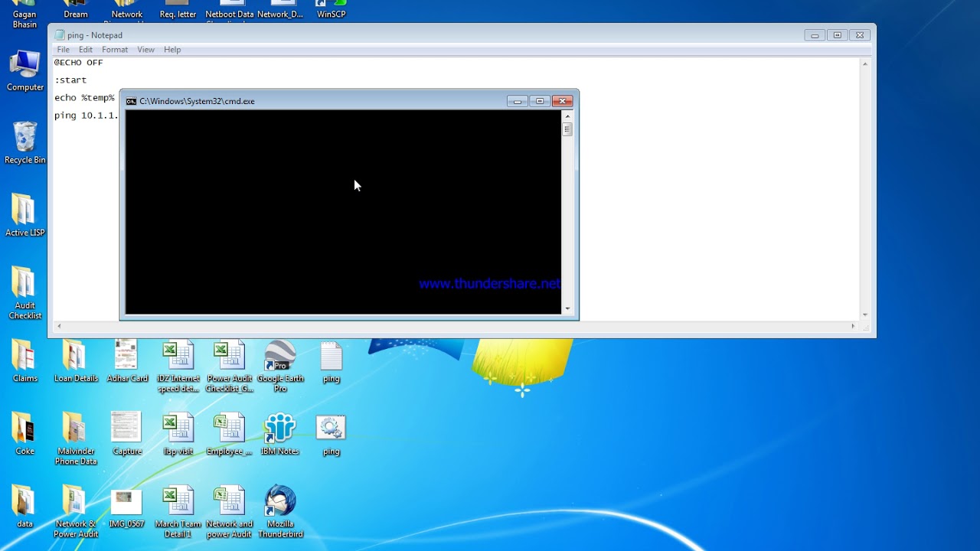Select the ping batch file with gear icon
Viewport: 980px width, 551px height.
pos(331,435)
